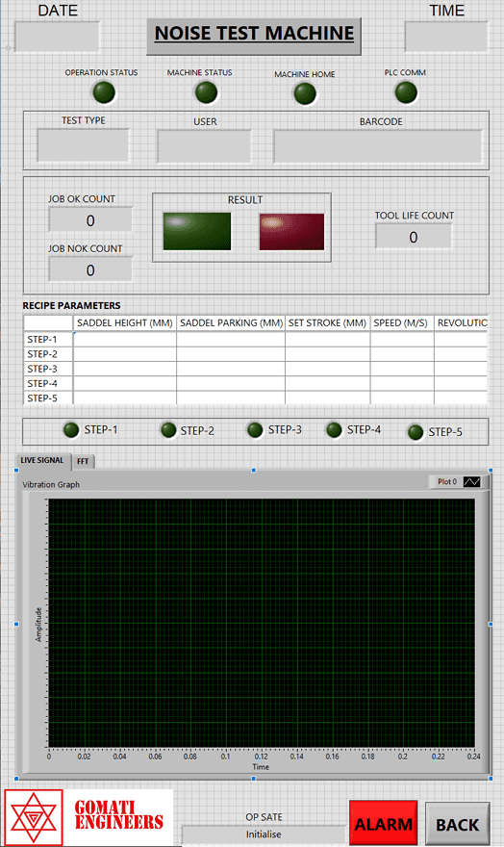Image resolution: width=504 pixels, height=847 pixels.
Task: Select the SET STROKE (MM) column header
Action: pyautogui.click(x=328, y=323)
